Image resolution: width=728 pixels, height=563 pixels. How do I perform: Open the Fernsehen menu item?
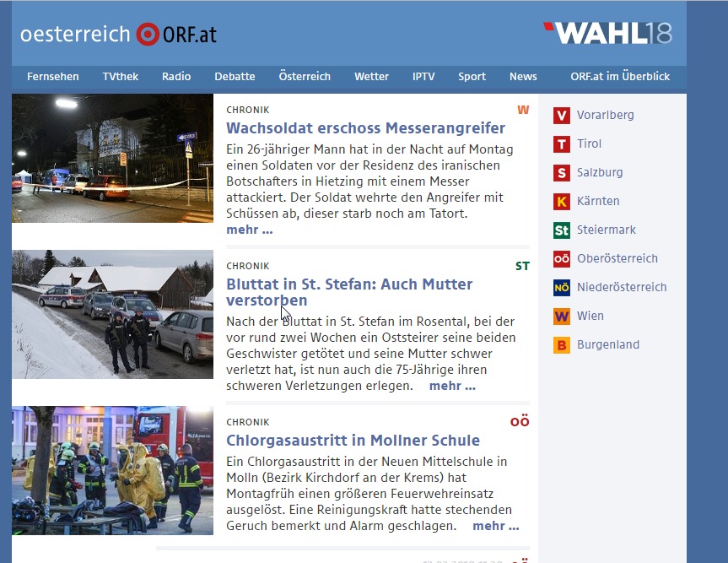coord(53,77)
